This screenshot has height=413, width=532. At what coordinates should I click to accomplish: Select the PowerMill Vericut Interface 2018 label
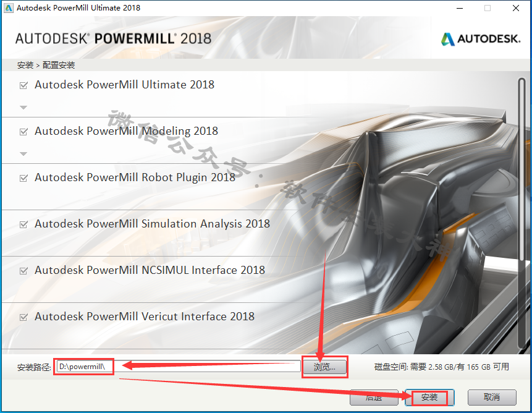point(145,317)
